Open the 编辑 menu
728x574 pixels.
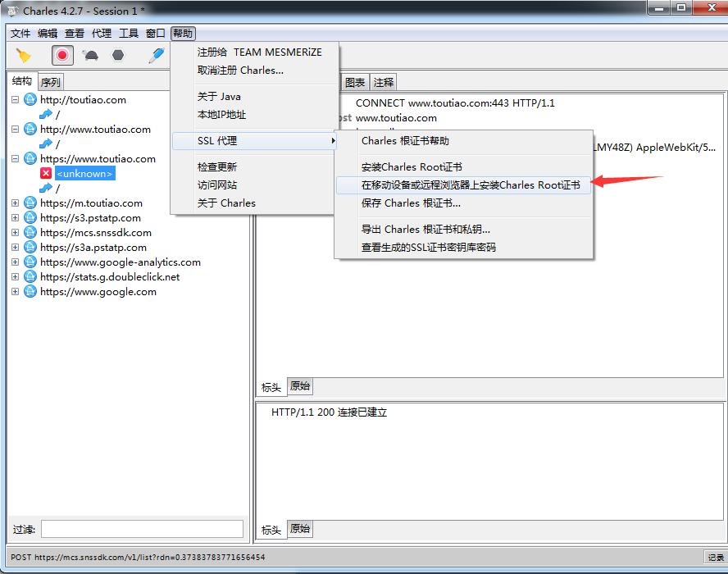(48, 34)
